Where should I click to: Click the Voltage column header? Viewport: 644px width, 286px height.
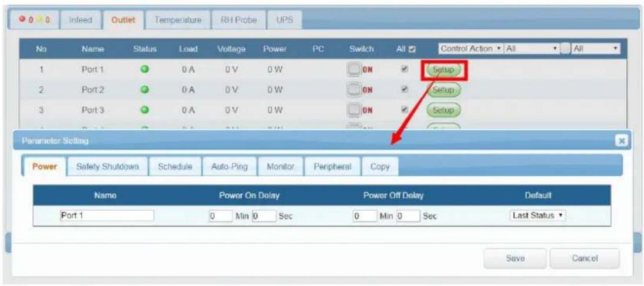(231, 49)
